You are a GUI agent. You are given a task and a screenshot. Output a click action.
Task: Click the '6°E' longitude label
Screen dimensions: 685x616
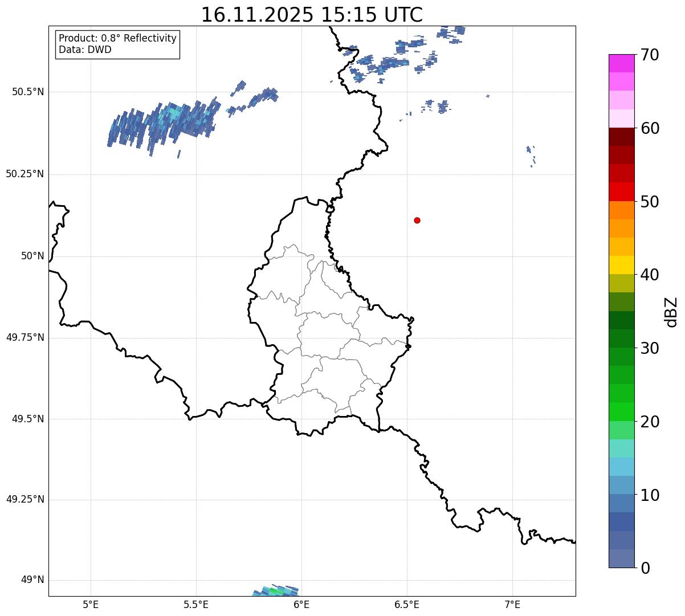pos(301,605)
